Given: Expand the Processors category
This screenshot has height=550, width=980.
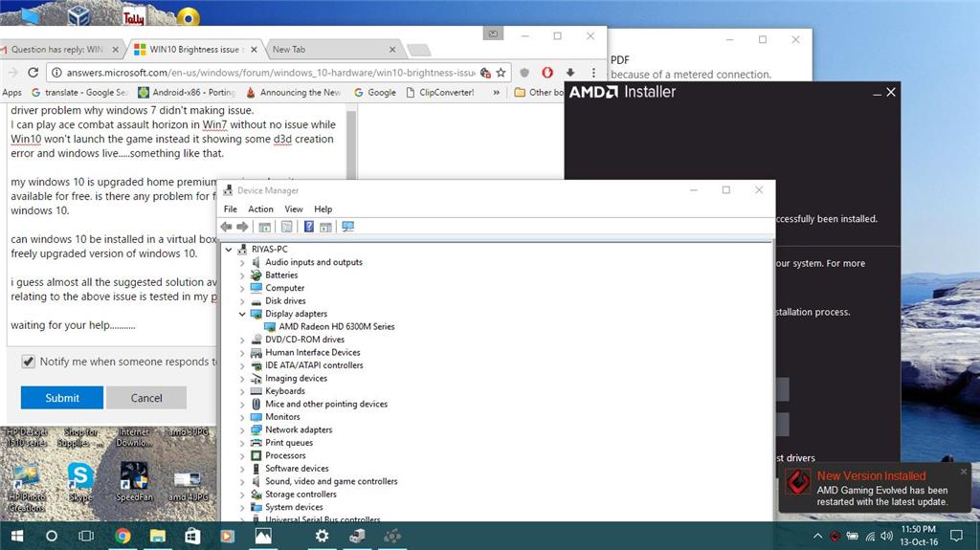Looking at the screenshot, I should tap(242, 455).
